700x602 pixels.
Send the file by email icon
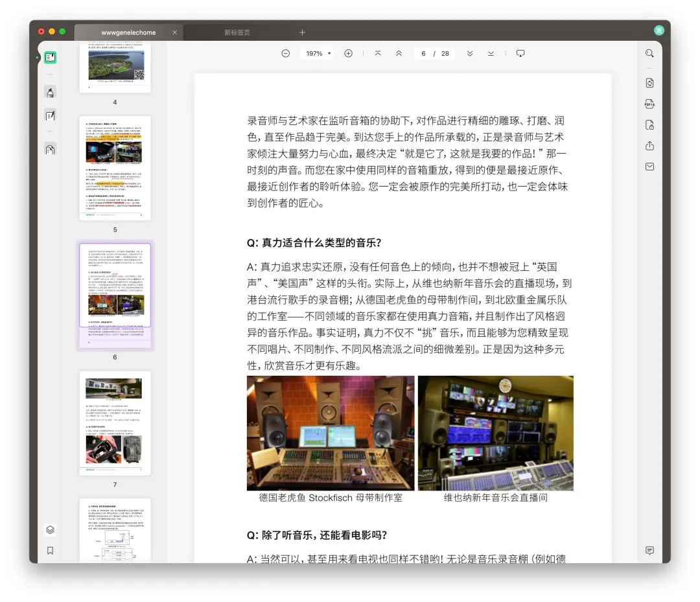(x=649, y=167)
